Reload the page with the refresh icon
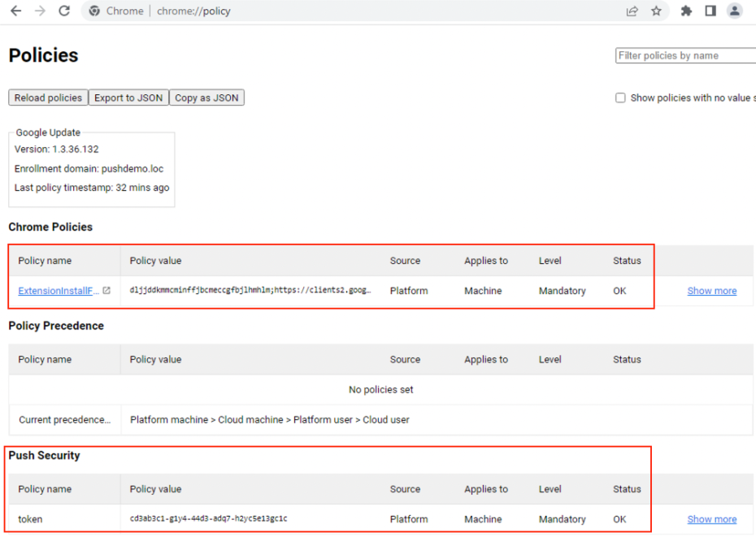Screen dimensions: 756x537 (x=64, y=11)
